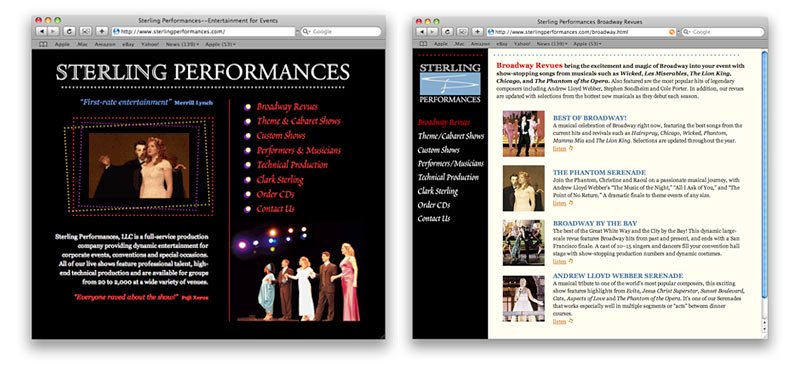
Task: Open News (139) dropdown in Broadway Revues window
Action: [x=551, y=44]
